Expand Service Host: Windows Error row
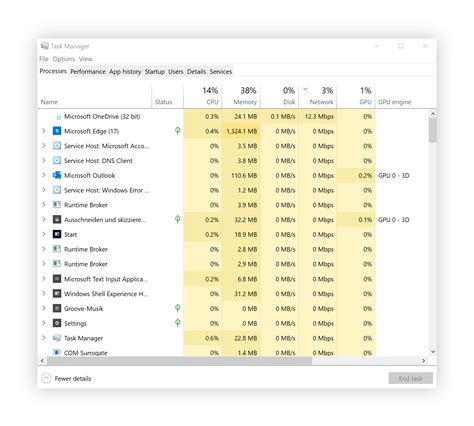This screenshot has width=474, height=426. (x=44, y=190)
